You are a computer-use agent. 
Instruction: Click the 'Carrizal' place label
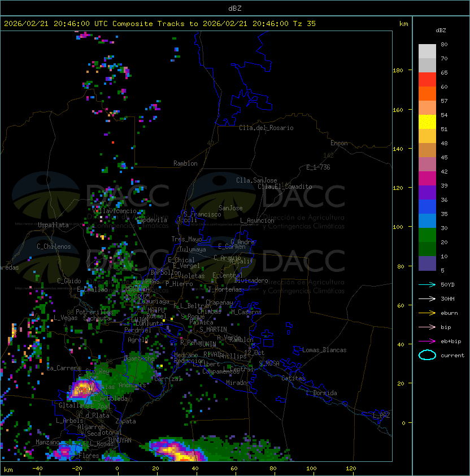click(168, 379)
